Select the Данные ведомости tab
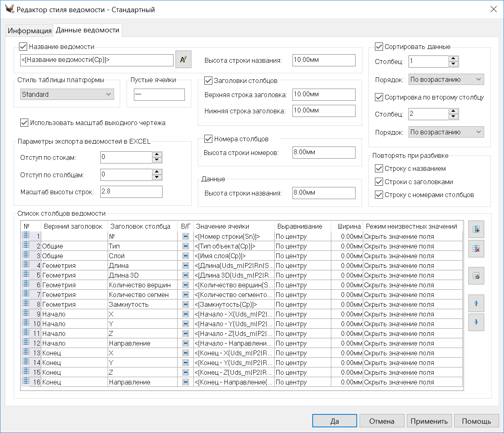The width and height of the screenshot is (504, 433). point(87,30)
